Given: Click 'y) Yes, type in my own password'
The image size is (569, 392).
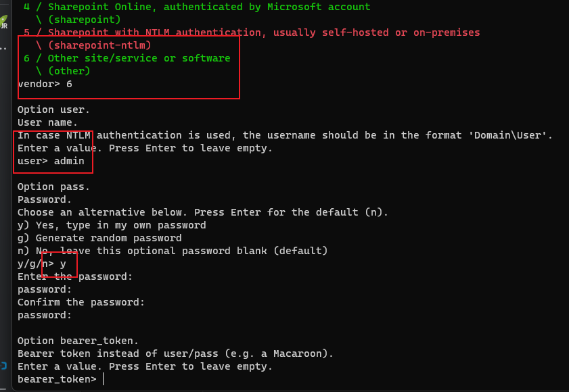Looking at the screenshot, I should click(112, 225).
